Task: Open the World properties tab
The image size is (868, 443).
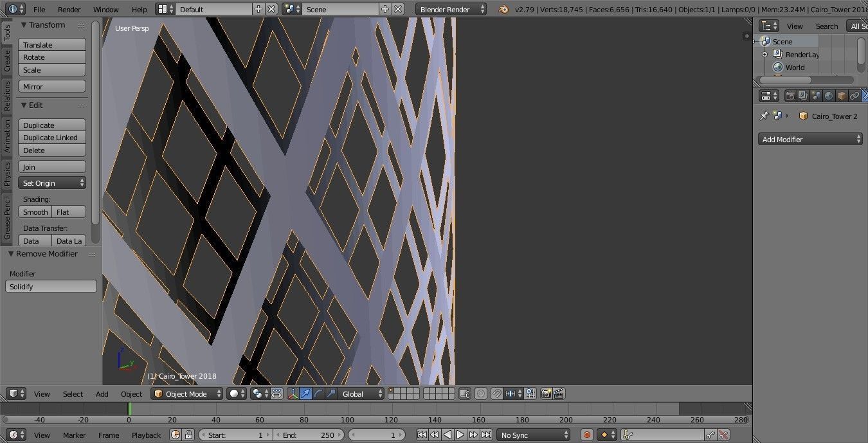Action: pyautogui.click(x=829, y=96)
